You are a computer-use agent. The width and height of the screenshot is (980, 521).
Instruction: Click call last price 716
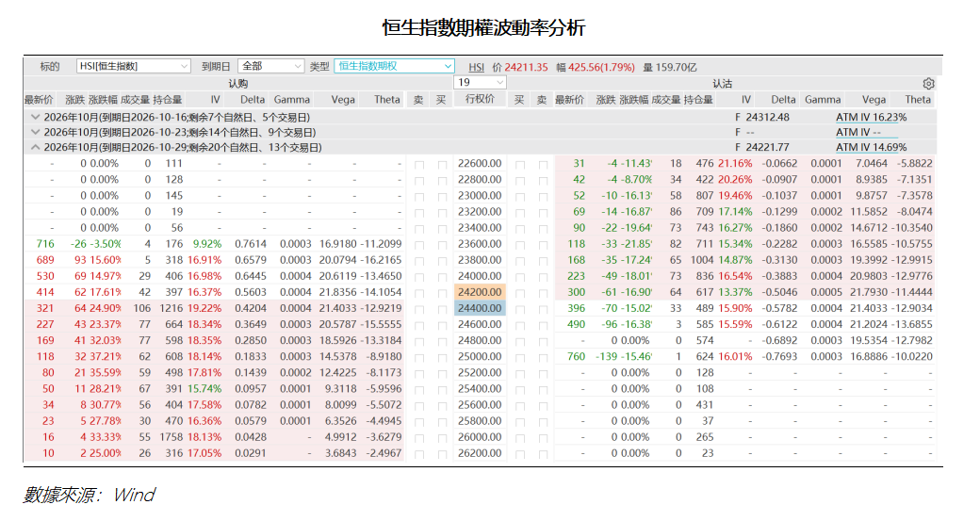(45, 244)
